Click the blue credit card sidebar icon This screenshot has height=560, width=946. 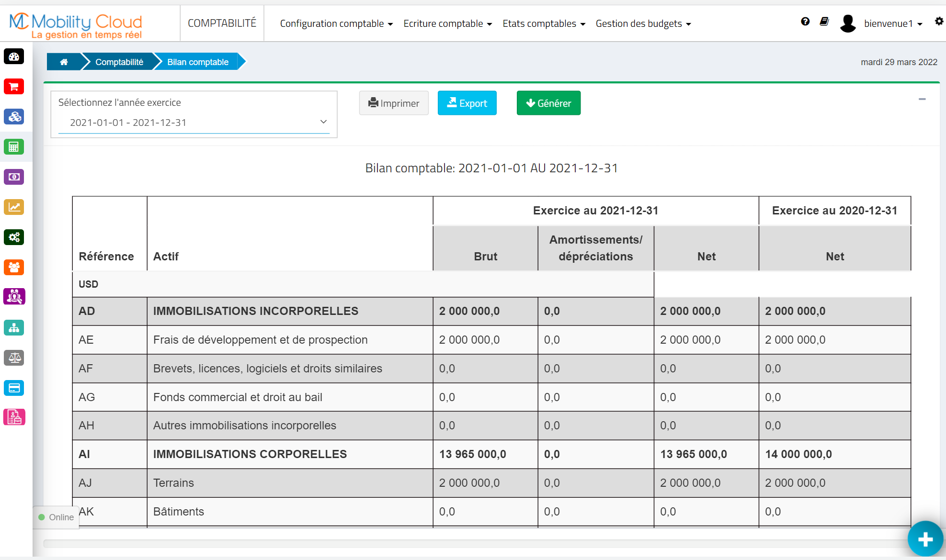tap(14, 388)
